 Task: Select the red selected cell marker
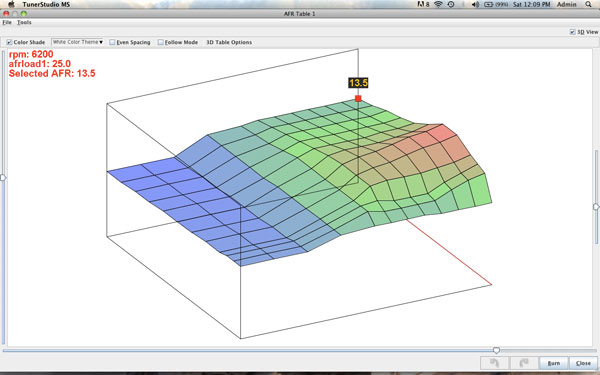point(358,98)
